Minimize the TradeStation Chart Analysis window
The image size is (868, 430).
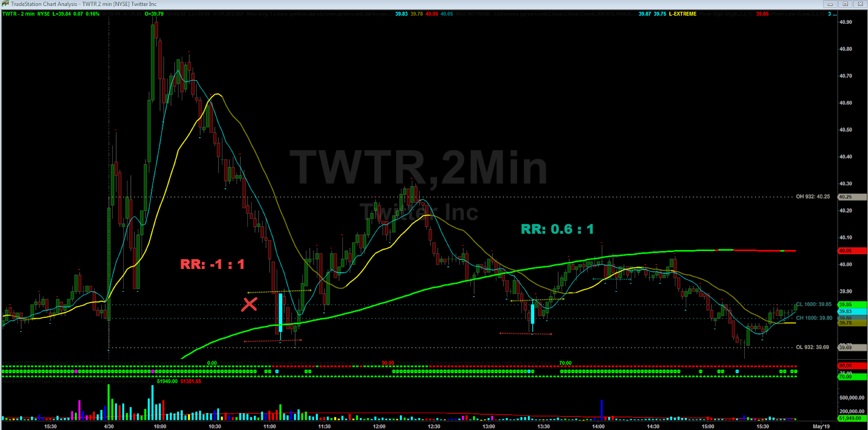pyautogui.click(x=830, y=4)
